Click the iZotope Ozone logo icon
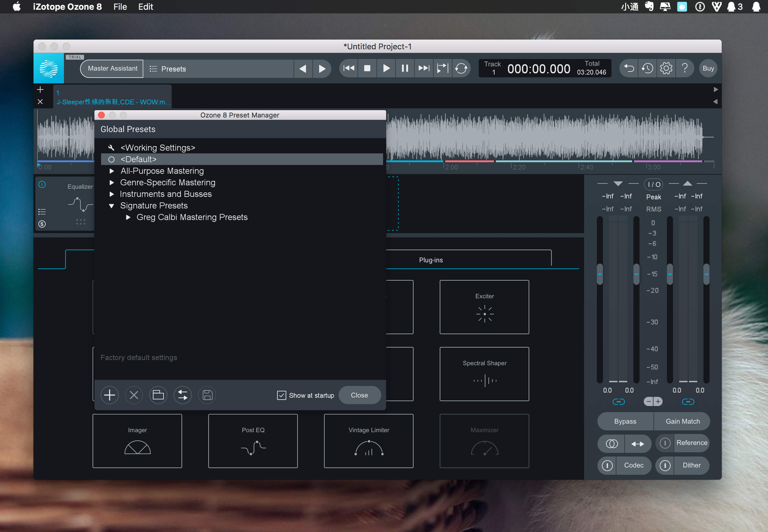This screenshot has width=768, height=532. 49,68
